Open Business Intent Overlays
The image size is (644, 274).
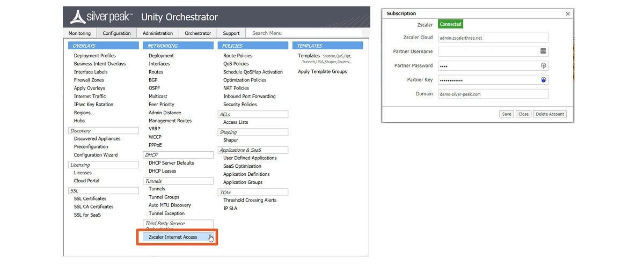[x=100, y=64]
